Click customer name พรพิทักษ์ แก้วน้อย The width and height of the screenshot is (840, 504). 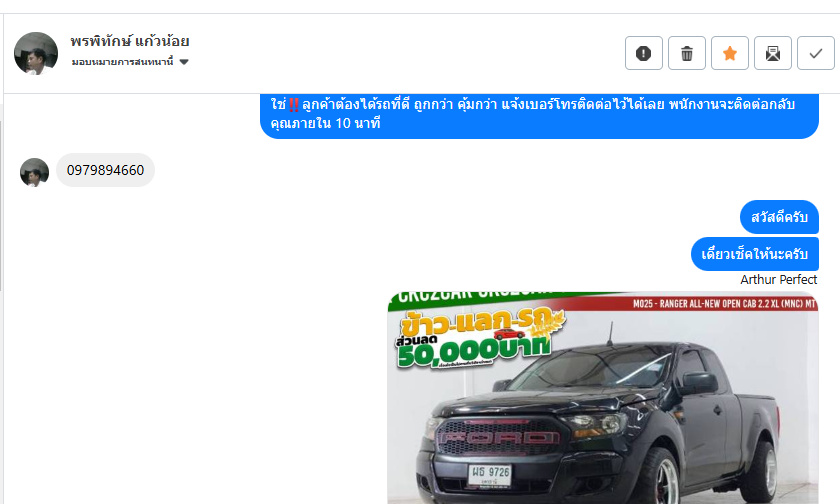click(130, 41)
